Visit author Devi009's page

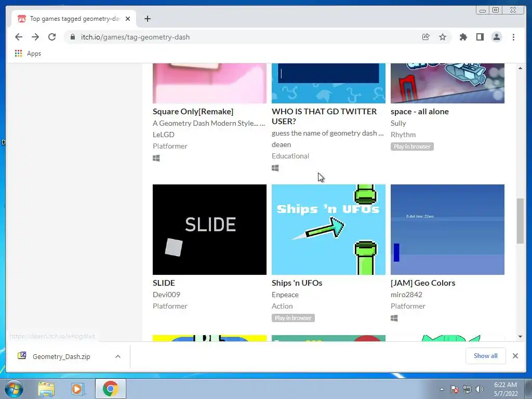click(x=166, y=294)
